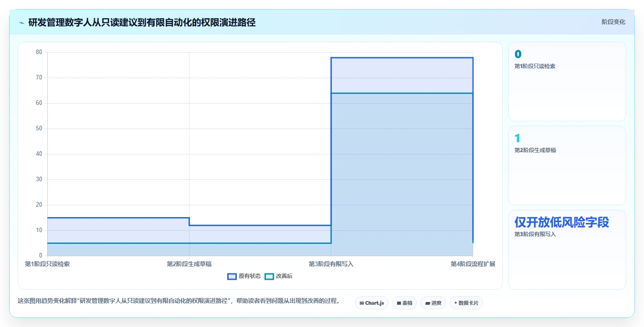Click the y-axis tick label 40
The image size is (644, 327).
pyautogui.click(x=39, y=154)
